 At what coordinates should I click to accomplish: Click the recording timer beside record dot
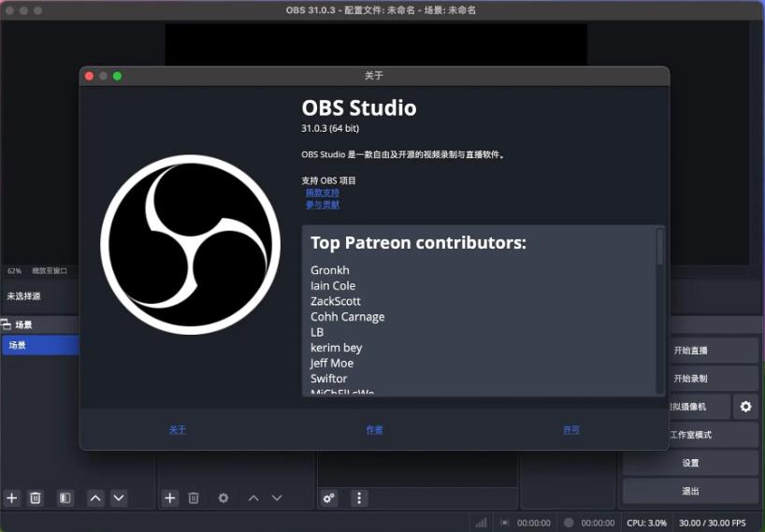(598, 523)
